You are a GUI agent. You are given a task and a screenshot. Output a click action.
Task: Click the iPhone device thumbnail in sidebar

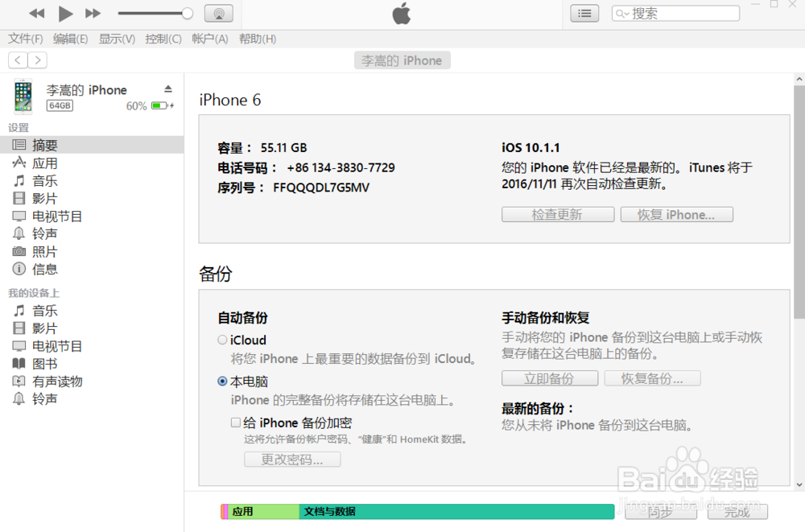(23, 97)
